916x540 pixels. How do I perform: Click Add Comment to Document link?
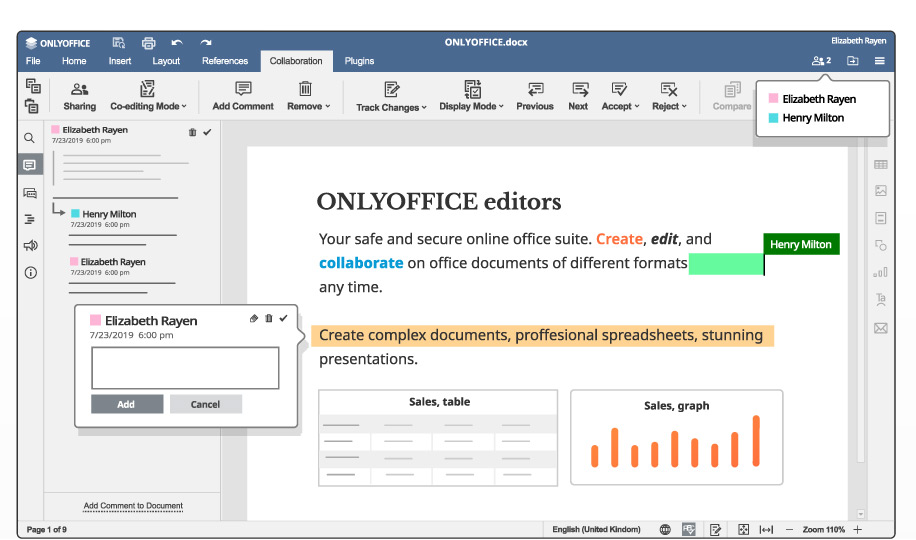(133, 506)
